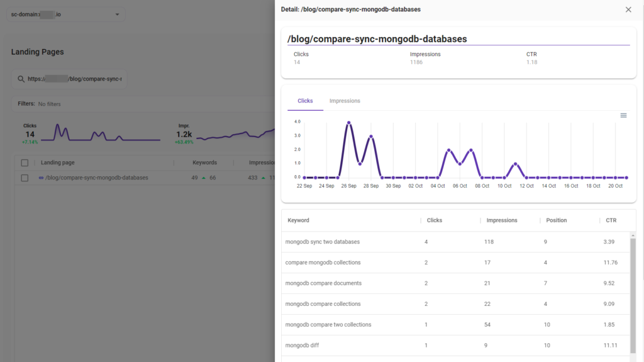Click the Impr. sparkline card showing 1.2k

point(224,133)
